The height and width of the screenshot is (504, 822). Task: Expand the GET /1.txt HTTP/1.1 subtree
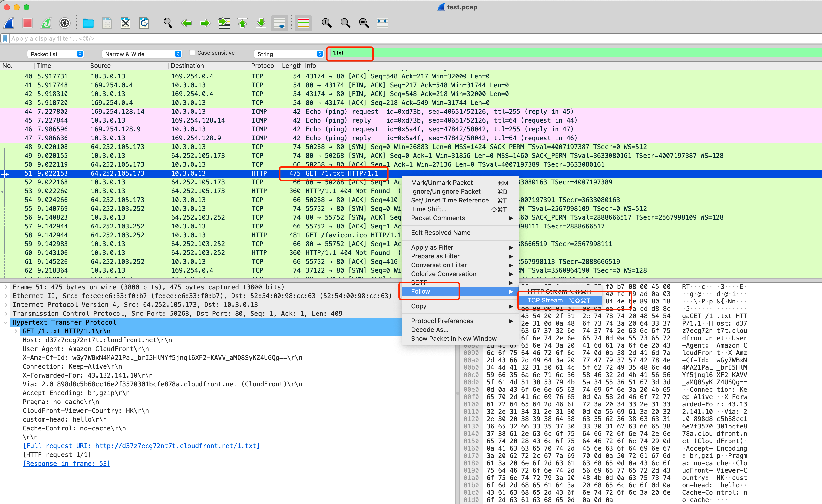point(16,331)
